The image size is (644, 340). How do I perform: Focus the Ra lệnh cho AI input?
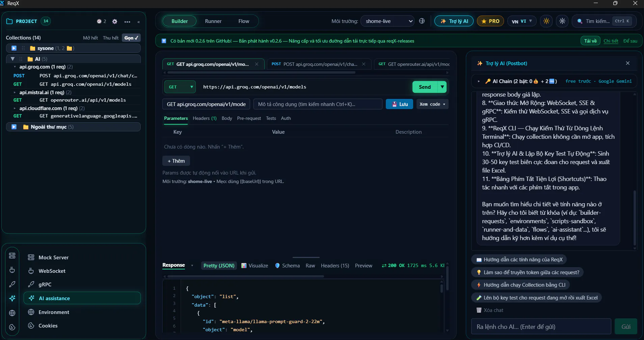541,326
